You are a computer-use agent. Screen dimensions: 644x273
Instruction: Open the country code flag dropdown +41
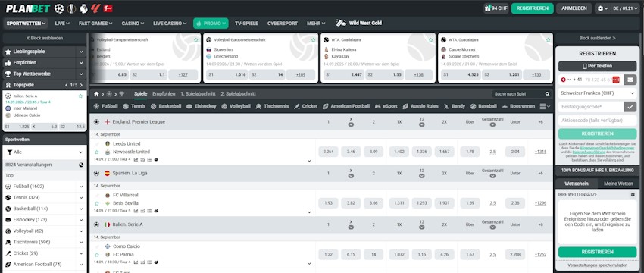pyautogui.click(x=565, y=80)
